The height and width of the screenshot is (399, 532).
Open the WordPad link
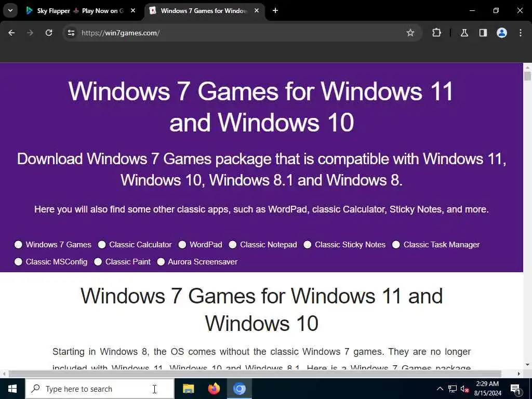pyautogui.click(x=206, y=245)
